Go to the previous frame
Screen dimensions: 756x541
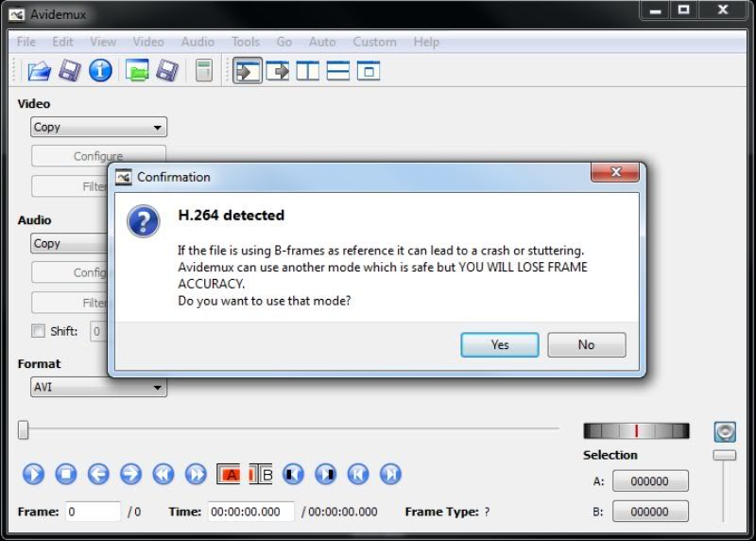click(98, 474)
